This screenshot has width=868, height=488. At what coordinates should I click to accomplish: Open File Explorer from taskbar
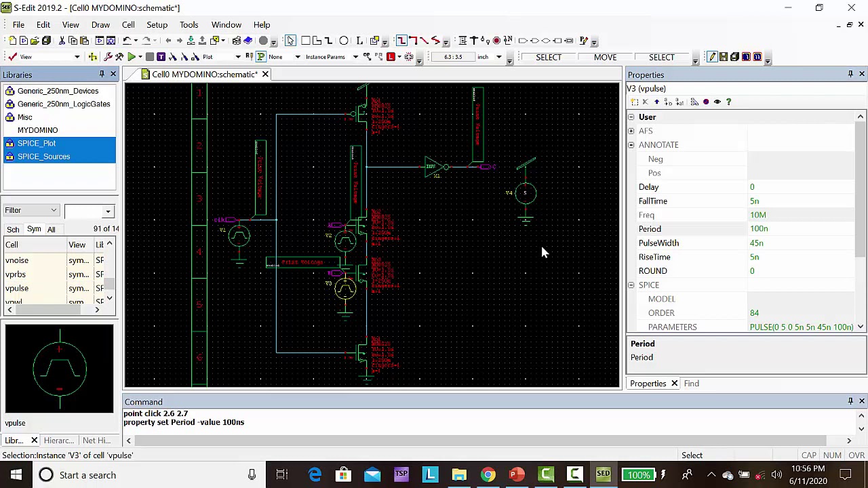459,474
